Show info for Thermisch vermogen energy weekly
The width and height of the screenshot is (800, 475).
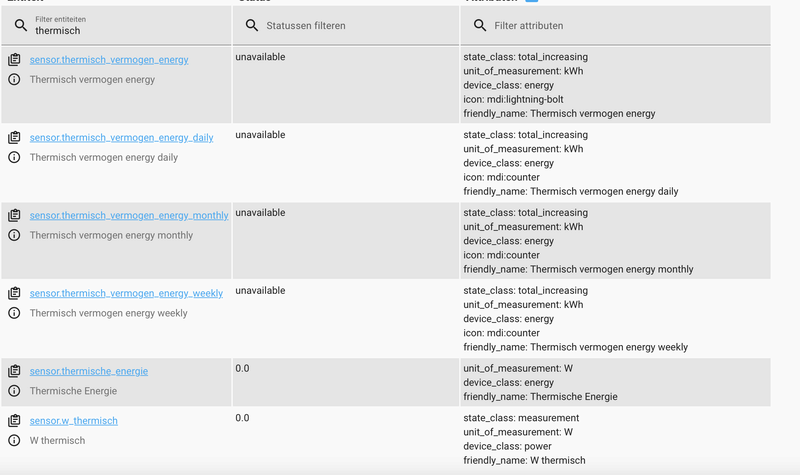[x=14, y=313]
